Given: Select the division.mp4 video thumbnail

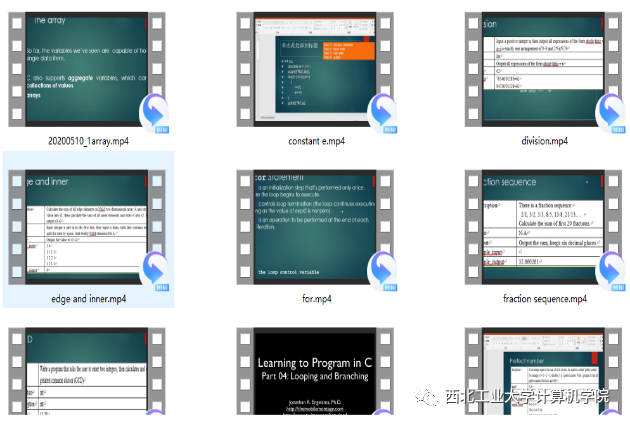Looking at the screenshot, I should (544, 68).
